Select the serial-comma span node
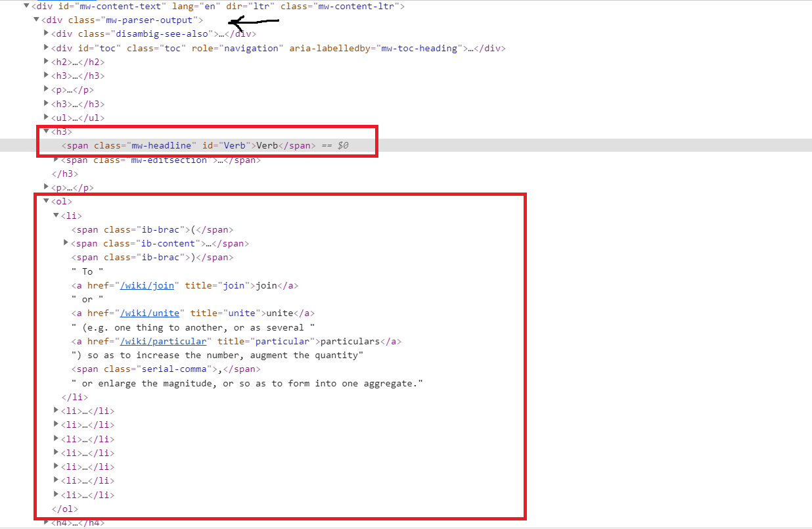812x529 pixels. (x=166, y=369)
